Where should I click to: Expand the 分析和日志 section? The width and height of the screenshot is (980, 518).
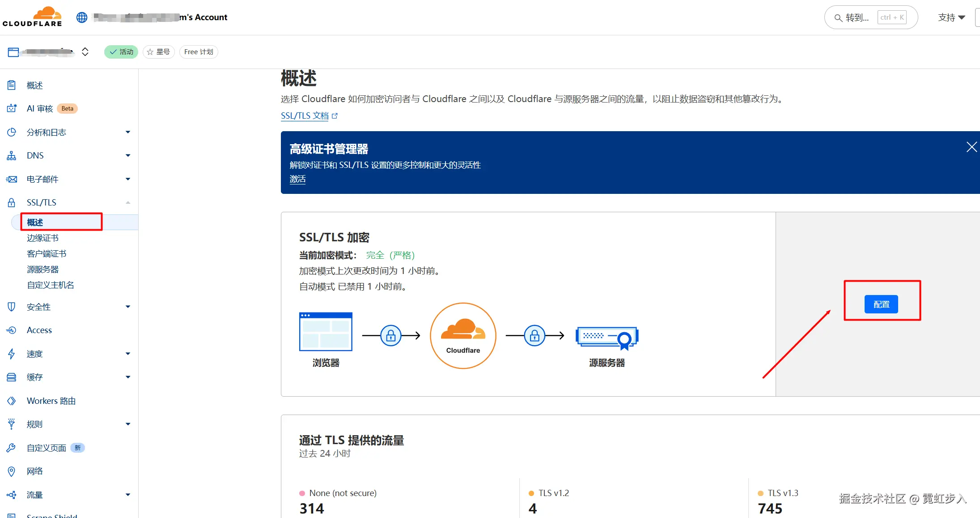pos(128,132)
